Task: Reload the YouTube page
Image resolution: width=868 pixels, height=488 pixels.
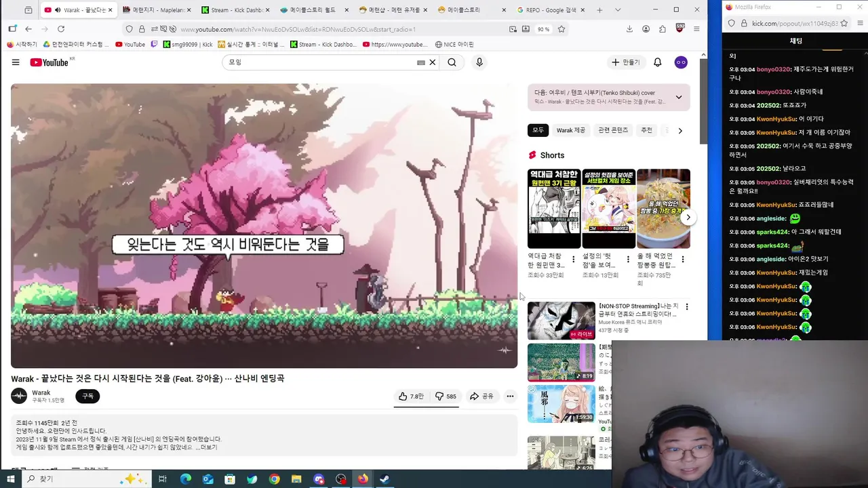Action: tap(61, 29)
